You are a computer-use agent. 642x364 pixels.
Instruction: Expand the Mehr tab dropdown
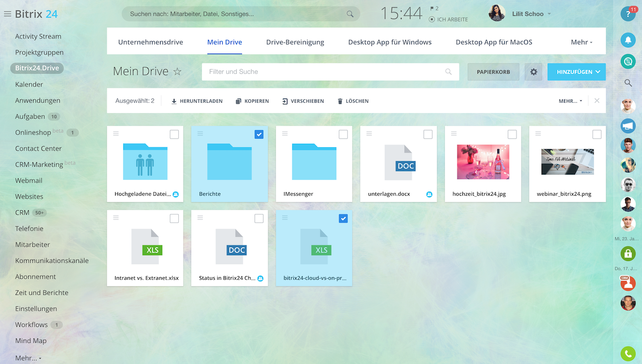pyautogui.click(x=582, y=42)
